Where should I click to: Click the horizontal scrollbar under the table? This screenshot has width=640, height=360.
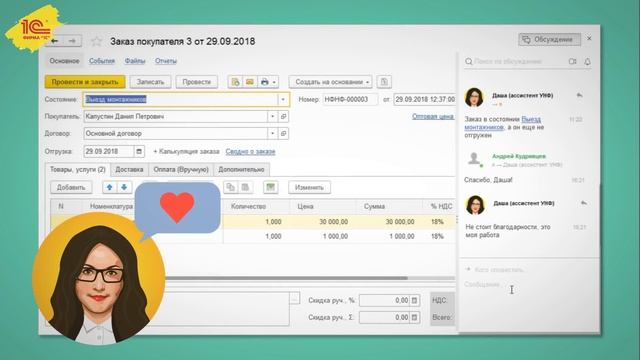(286, 278)
